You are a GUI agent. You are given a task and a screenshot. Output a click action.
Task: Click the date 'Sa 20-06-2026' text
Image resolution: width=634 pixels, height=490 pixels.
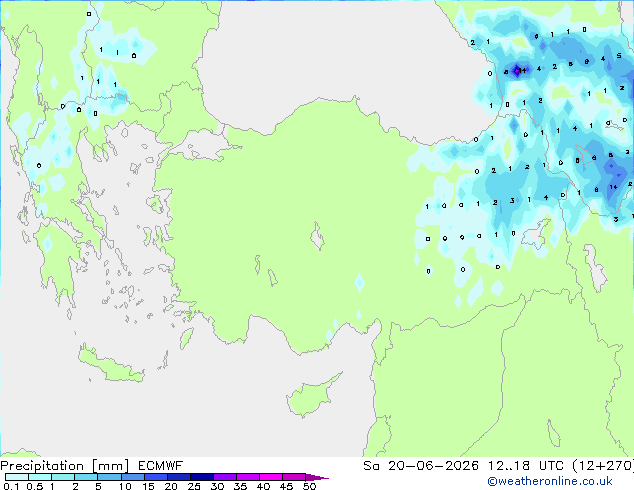coord(421,466)
